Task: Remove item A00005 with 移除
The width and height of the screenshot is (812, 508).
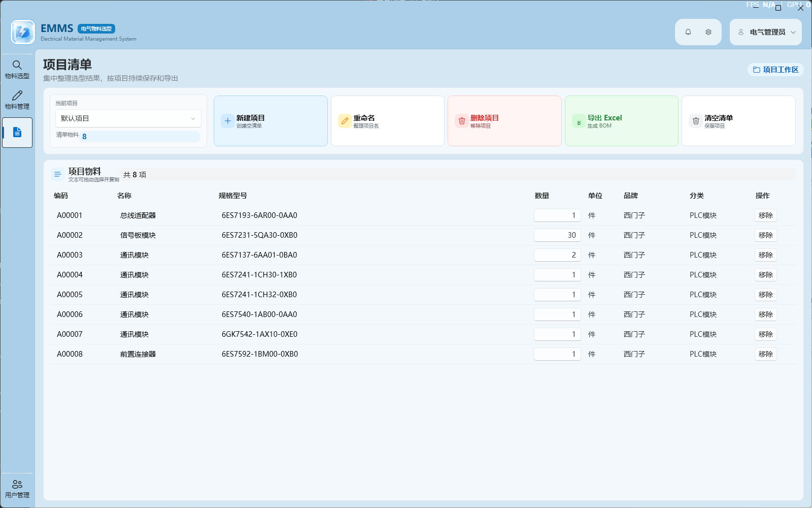Action: click(766, 295)
